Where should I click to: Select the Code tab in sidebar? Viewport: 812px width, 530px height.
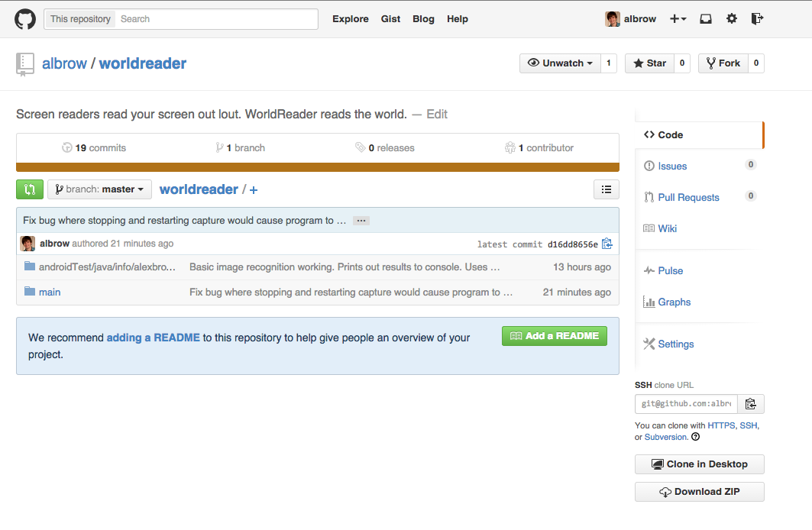(x=699, y=134)
